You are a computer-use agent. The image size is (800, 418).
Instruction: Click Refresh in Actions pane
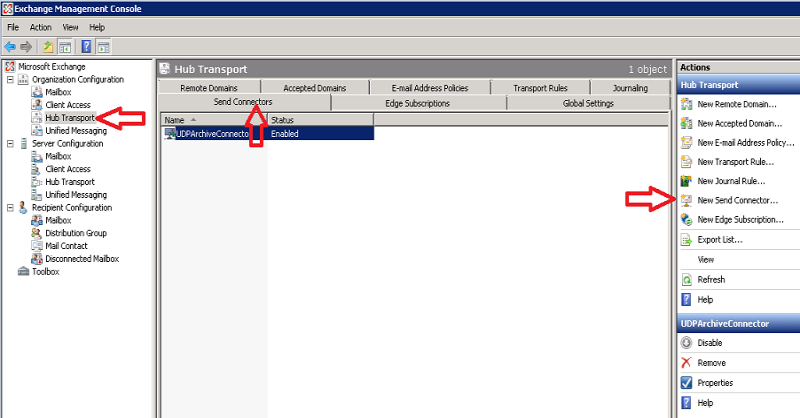pos(711,280)
